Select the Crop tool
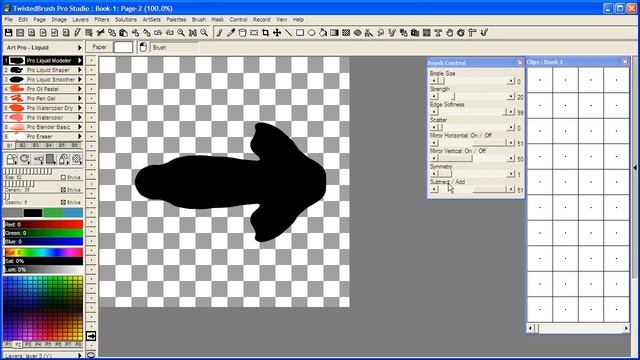The width and height of the screenshot is (640, 360). [x=265, y=33]
